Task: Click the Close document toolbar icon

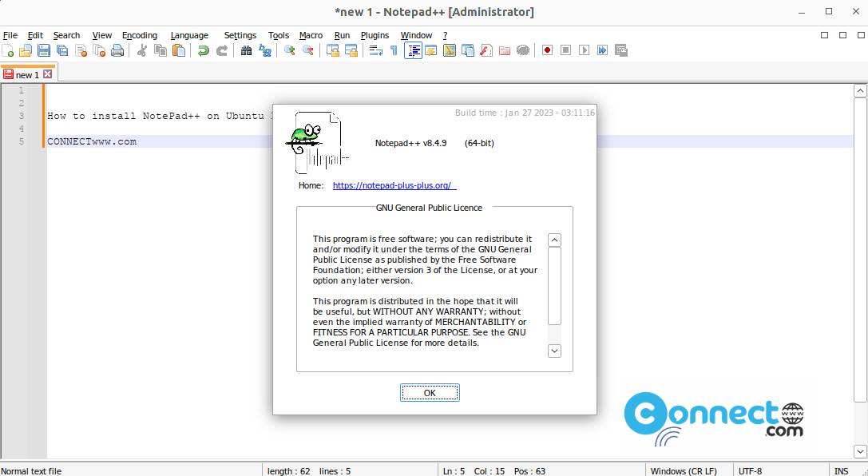Action: tap(81, 51)
